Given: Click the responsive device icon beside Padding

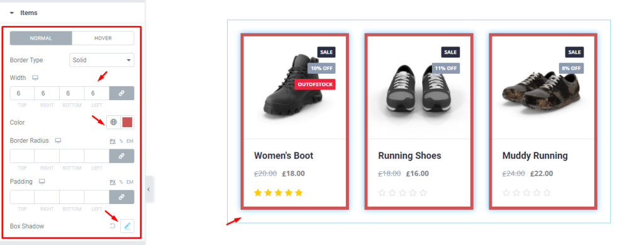Looking at the screenshot, I should point(42,181).
